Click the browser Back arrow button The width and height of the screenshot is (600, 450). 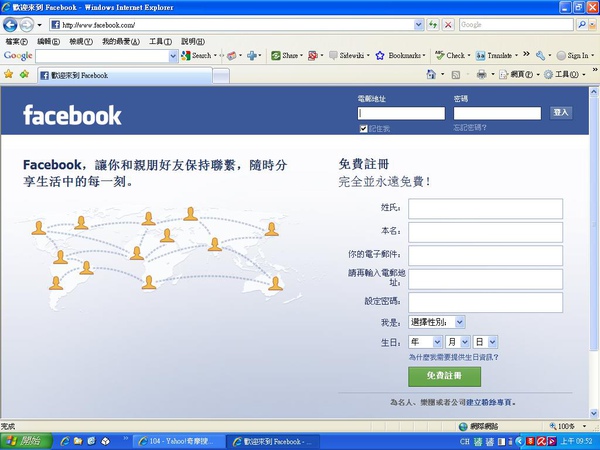pos(10,25)
